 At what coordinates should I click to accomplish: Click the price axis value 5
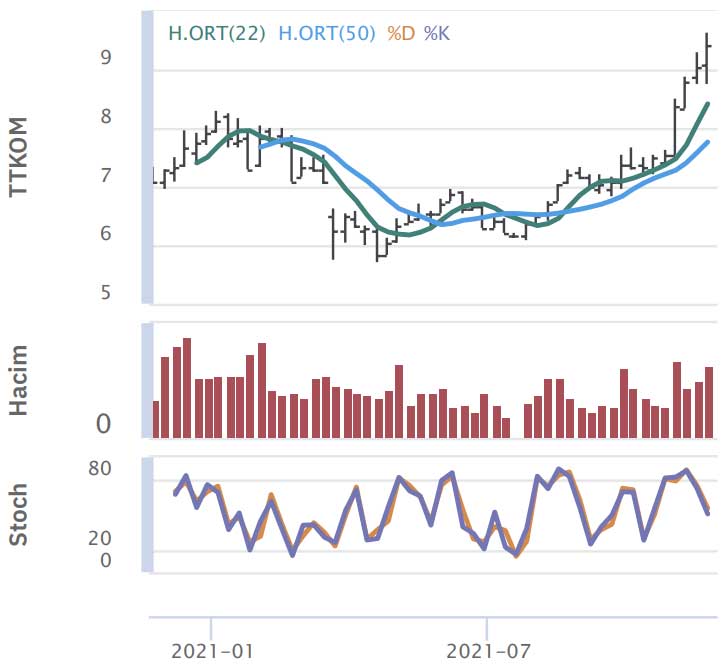106,292
